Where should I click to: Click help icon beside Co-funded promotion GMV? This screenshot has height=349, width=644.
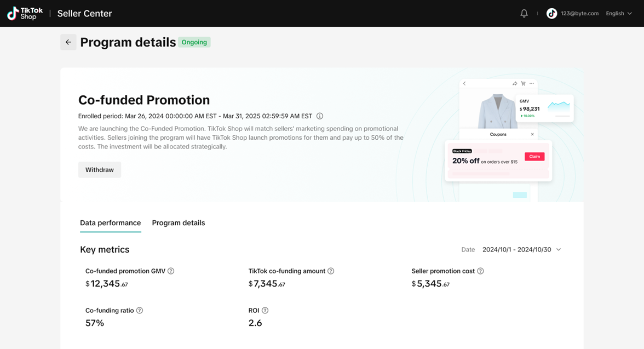(171, 271)
